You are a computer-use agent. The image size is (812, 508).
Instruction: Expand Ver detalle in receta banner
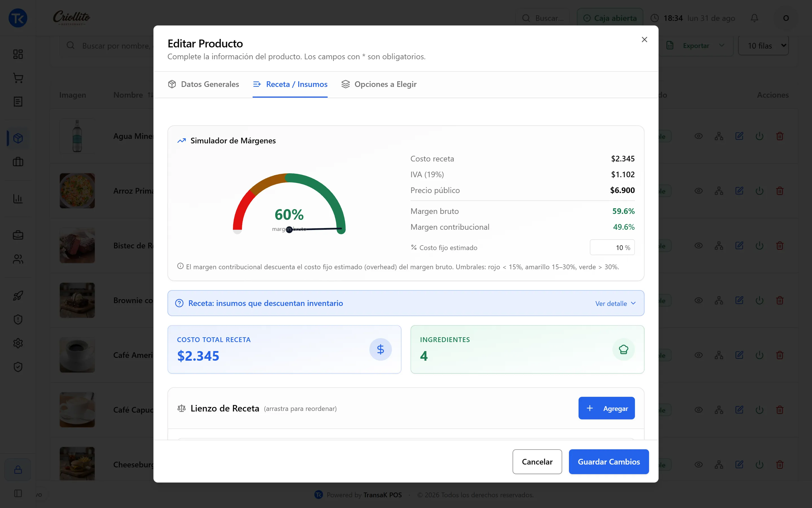615,303
